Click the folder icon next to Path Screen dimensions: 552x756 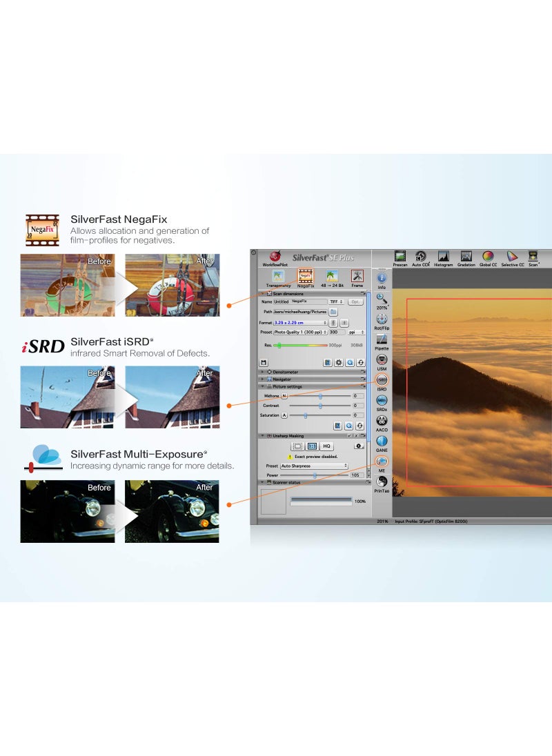pyautogui.click(x=333, y=312)
